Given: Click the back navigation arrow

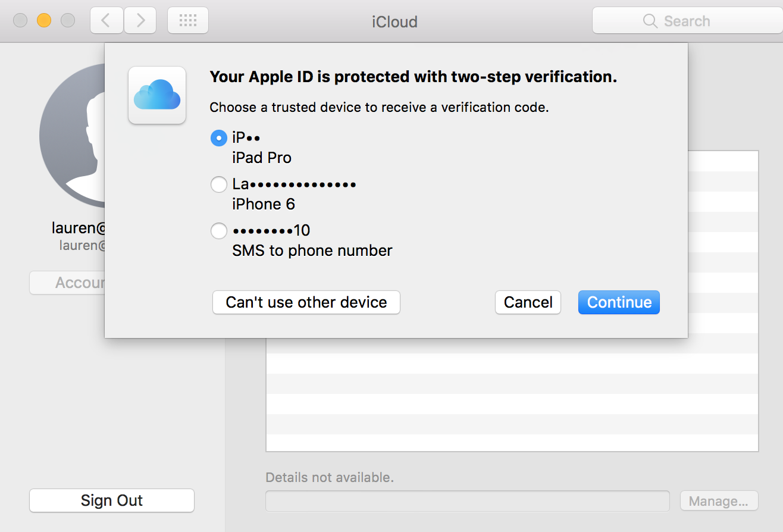Looking at the screenshot, I should (106, 21).
